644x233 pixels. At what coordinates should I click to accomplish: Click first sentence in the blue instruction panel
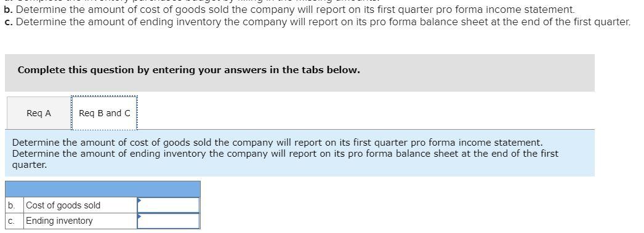click(277, 143)
